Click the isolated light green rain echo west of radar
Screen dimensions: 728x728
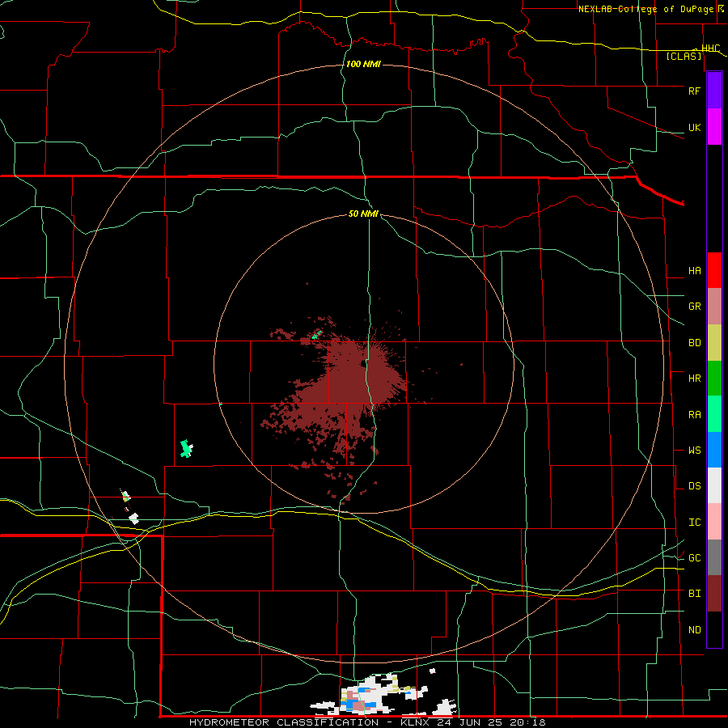186,448
